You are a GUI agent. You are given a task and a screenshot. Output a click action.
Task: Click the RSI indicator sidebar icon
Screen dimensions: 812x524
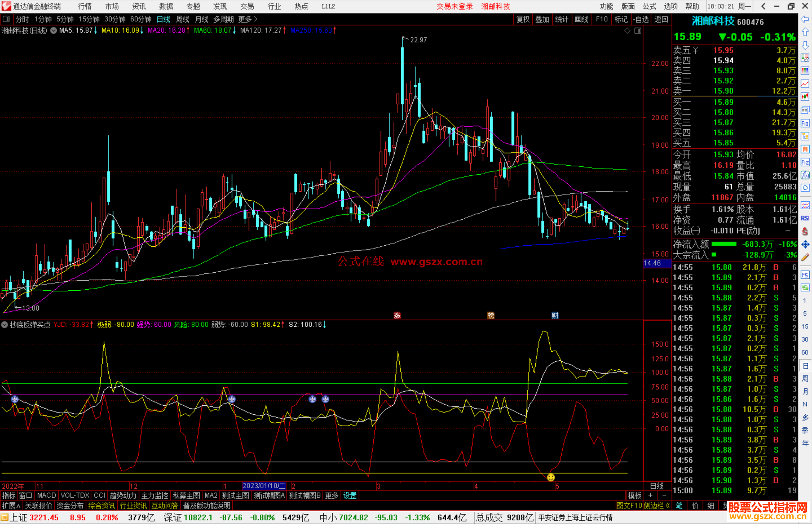[x=805, y=218]
